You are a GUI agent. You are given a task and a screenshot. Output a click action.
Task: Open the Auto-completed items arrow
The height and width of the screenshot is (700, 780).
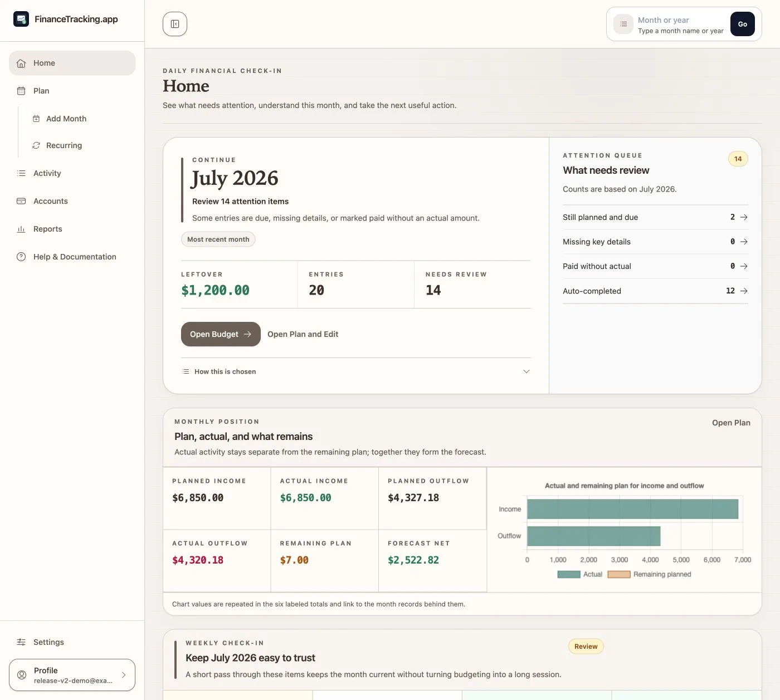click(744, 291)
